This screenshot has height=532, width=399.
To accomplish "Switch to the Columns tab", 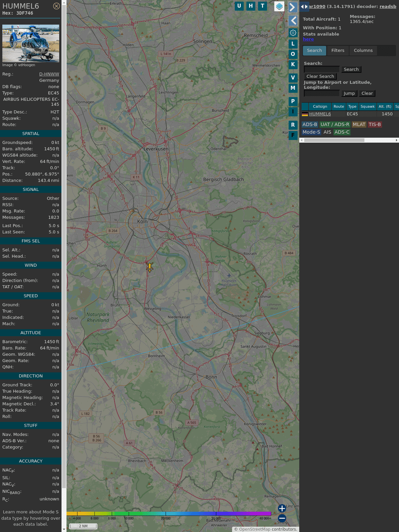I will point(363,51).
